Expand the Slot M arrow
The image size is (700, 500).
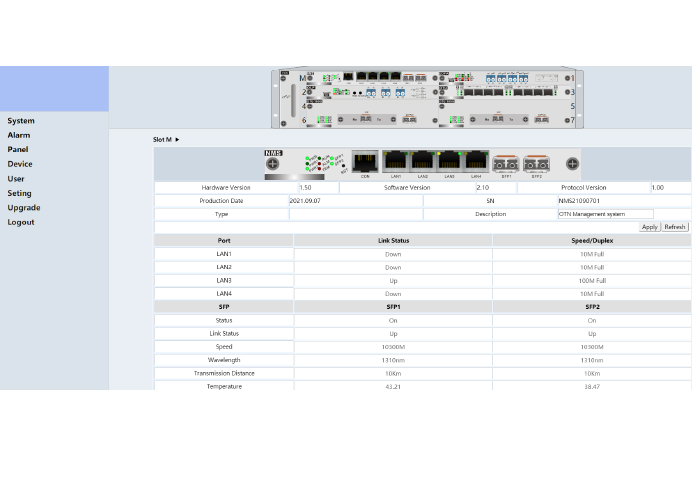click(177, 140)
